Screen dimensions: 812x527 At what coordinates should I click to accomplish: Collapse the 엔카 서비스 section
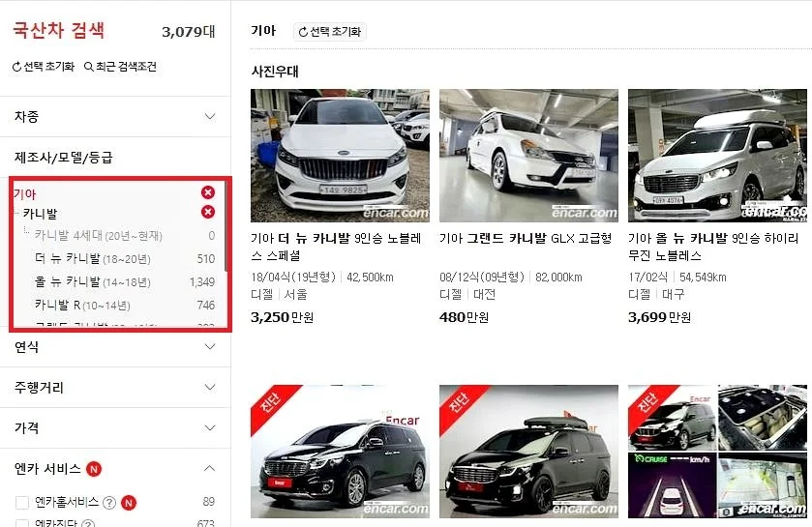coord(209,469)
